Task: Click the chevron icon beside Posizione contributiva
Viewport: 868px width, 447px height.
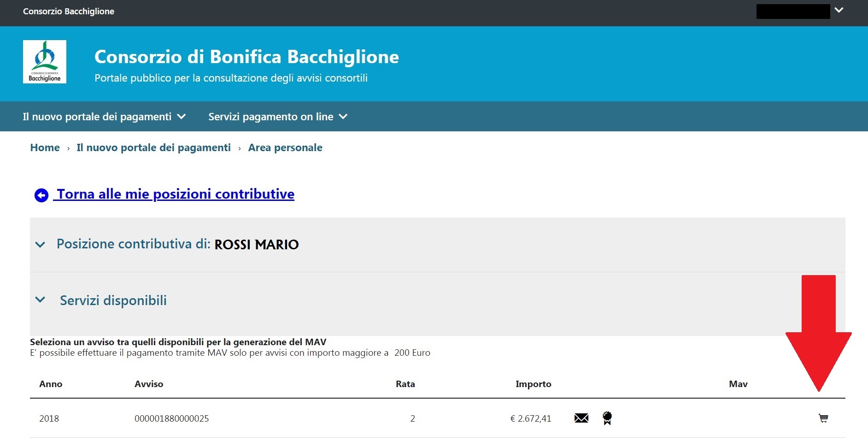Action: click(x=41, y=245)
